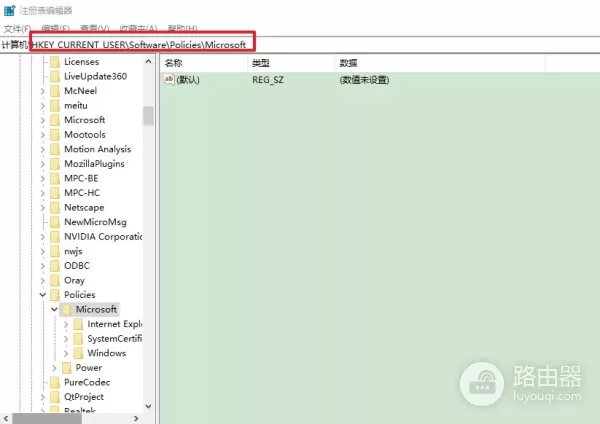
Task: Collapse the selected Microsoft key under Policies
Action: click(54, 310)
